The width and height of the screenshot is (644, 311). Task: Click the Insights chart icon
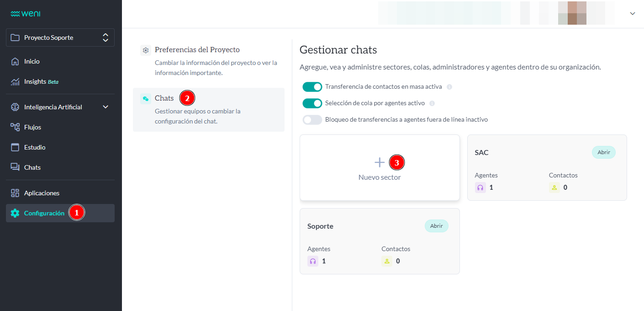15,81
